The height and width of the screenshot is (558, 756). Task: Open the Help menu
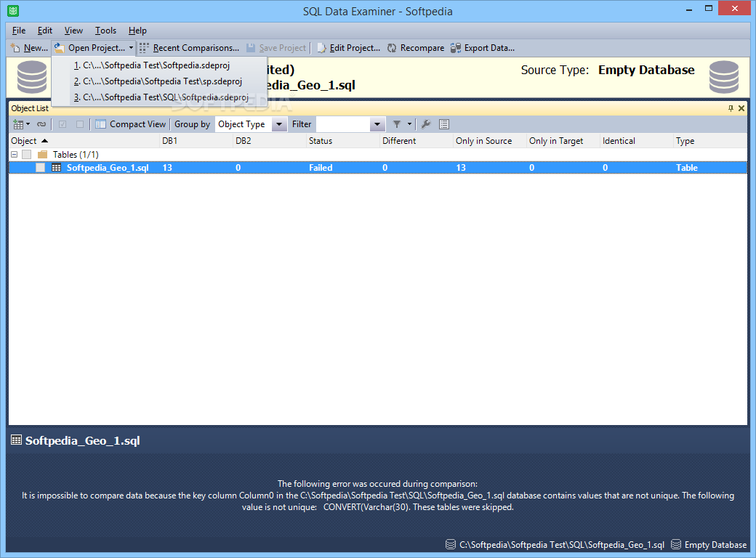coord(137,31)
